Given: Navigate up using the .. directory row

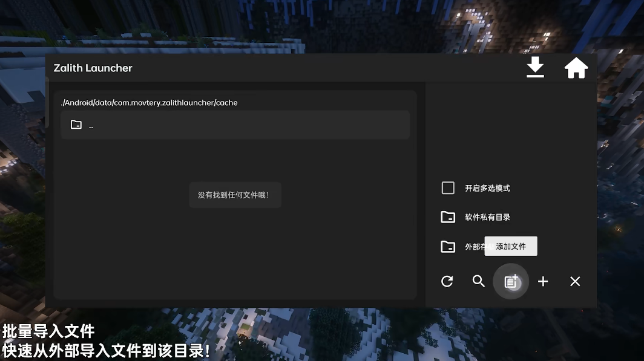Looking at the screenshot, I should 235,125.
